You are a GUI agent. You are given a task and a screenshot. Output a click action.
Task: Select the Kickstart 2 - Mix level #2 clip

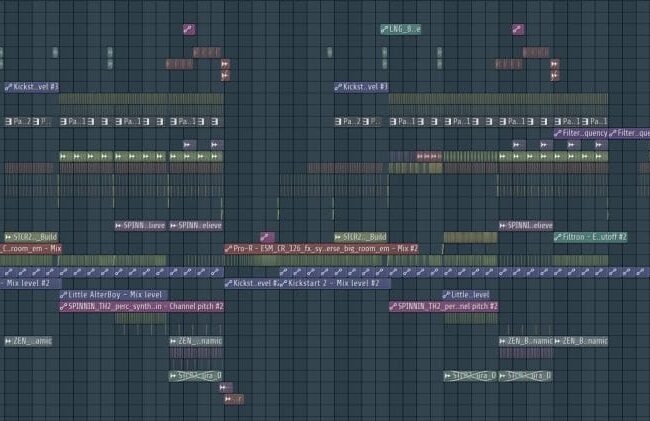334,283
